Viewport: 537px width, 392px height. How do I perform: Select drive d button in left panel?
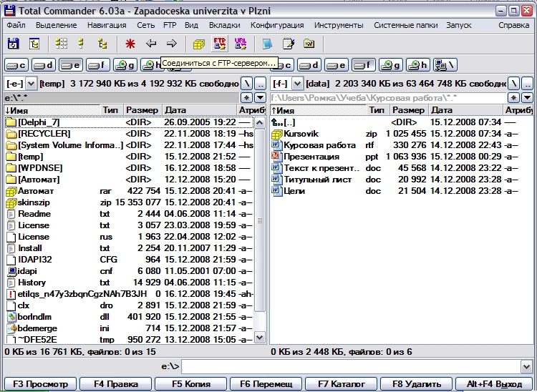pos(44,65)
